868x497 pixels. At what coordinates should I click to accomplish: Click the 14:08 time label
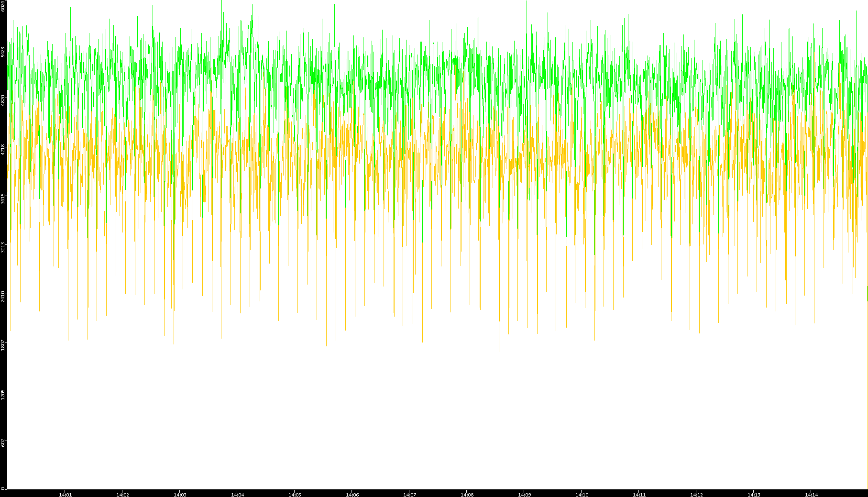(x=467, y=495)
